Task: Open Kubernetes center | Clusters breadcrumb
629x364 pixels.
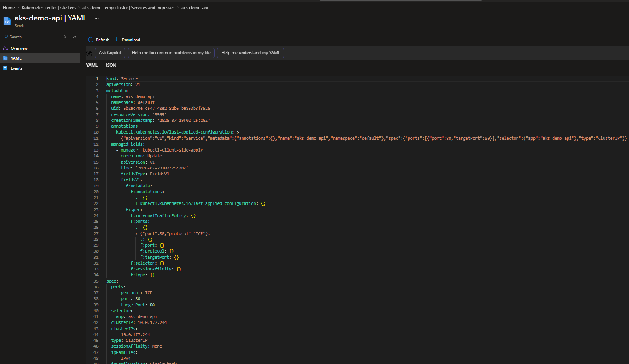Action: coord(48,8)
